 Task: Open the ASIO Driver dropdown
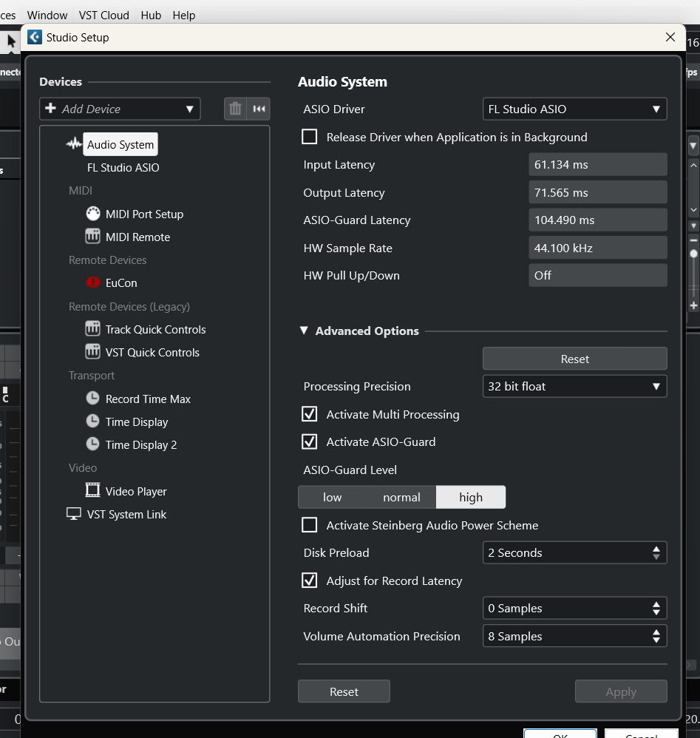coord(574,109)
